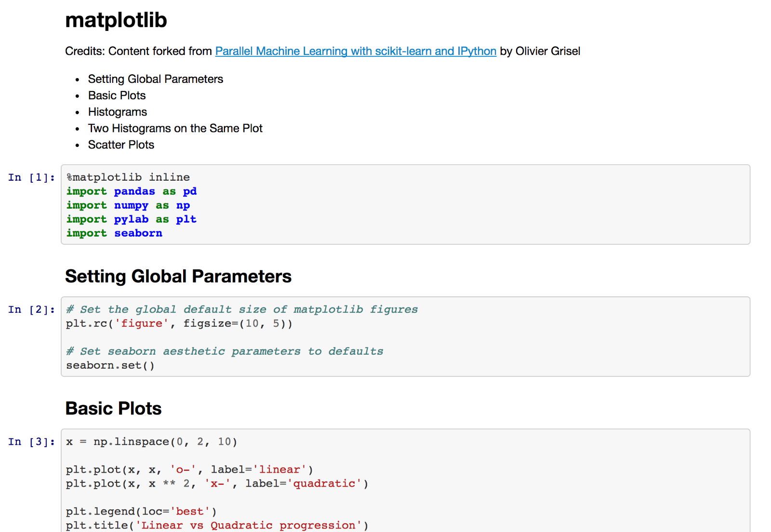This screenshot has width=771, height=532.
Task: Click the import seaborn code line
Action: pos(114,233)
